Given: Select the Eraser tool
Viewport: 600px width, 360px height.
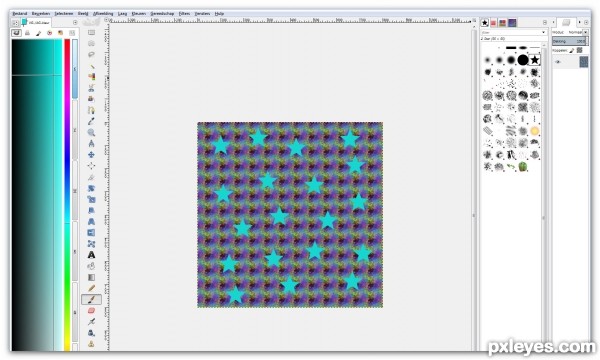Looking at the screenshot, I should [x=91, y=310].
